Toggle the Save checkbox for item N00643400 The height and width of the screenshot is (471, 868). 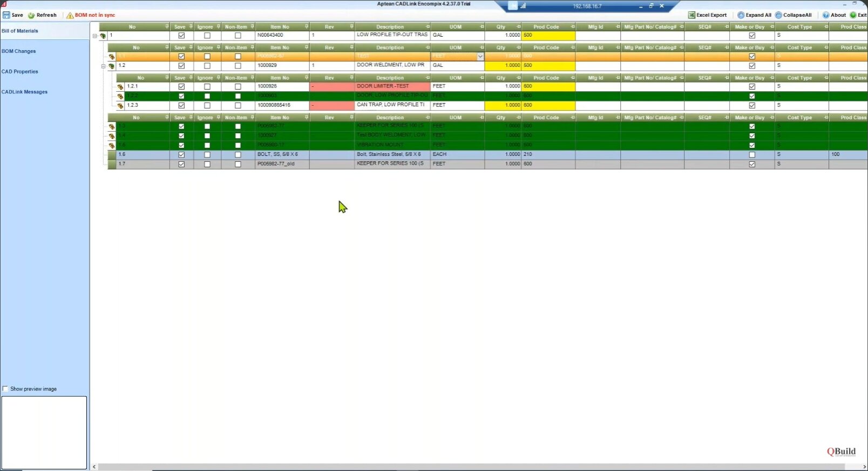(181, 36)
